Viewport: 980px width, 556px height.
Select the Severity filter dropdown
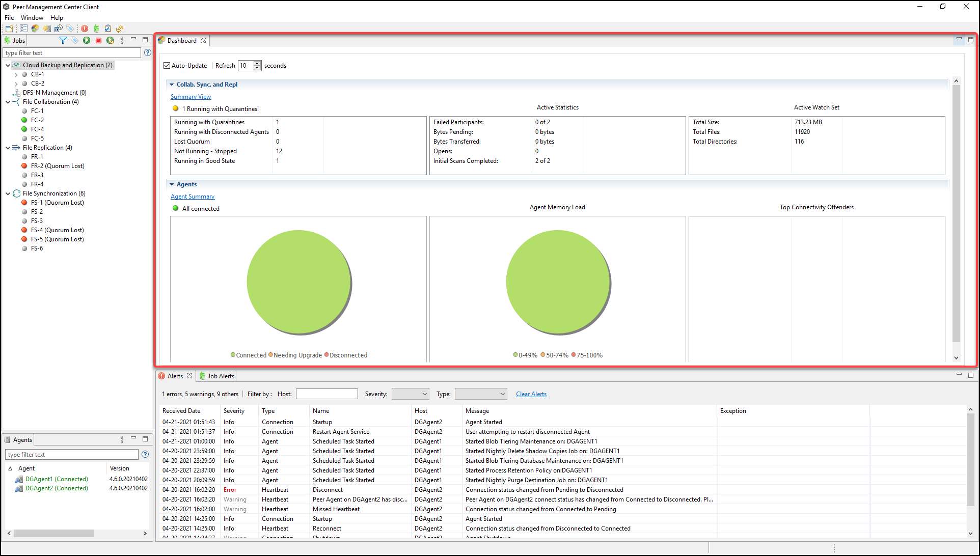tap(409, 394)
